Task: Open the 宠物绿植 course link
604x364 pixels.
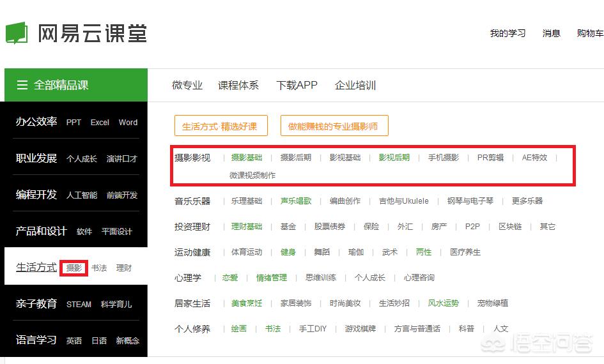Action: click(x=493, y=303)
